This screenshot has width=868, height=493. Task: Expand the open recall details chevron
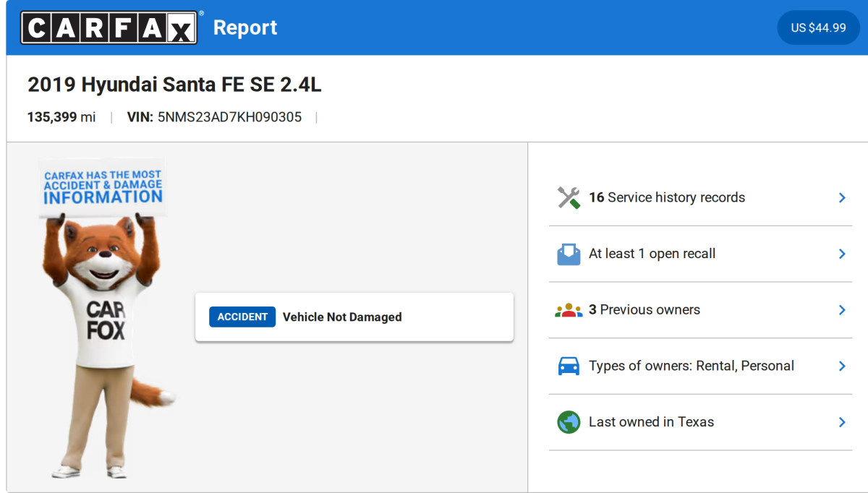[x=841, y=254]
